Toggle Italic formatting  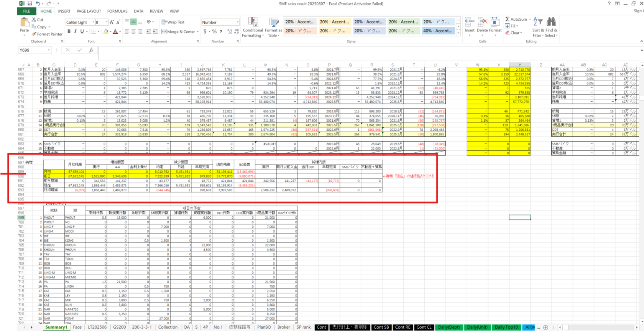coord(76,31)
